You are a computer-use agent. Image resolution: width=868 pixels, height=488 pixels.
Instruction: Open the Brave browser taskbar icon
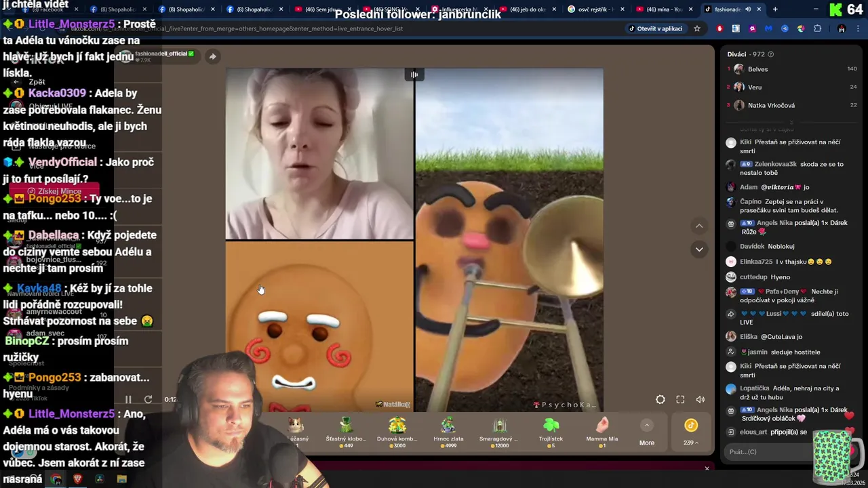click(77, 479)
